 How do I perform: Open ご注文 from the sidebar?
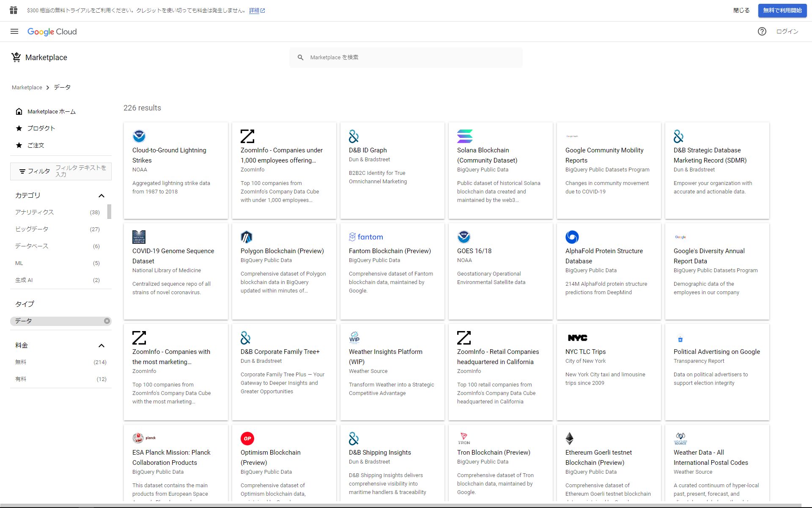point(36,145)
